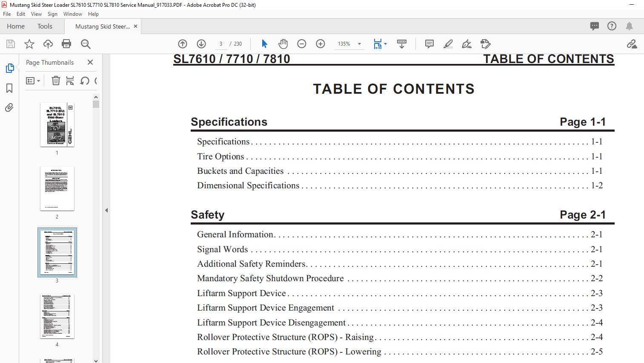
Task: Open thumbnail options dropdown menu
Action: tap(33, 81)
